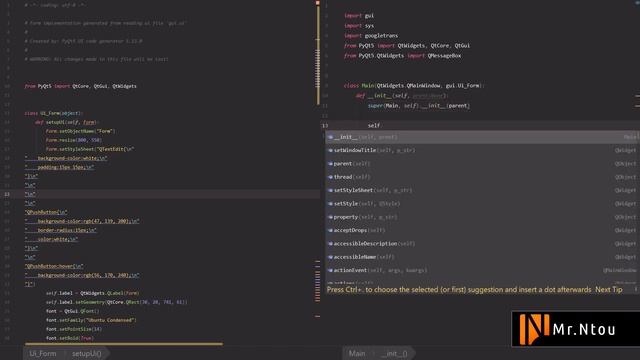Pick accessibleName(self) in the autocomplete popup

[482, 257]
